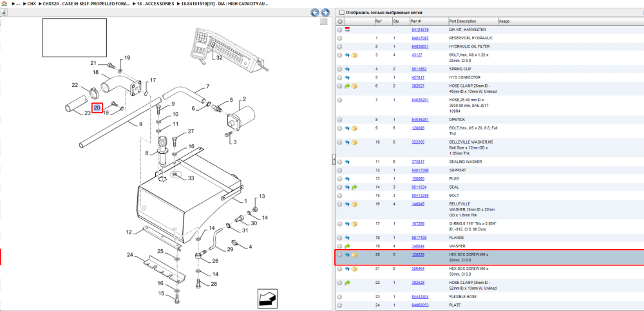Viewport: 644px width, 311px height.
Task: Open part number 84817097 link
Action: (420, 38)
